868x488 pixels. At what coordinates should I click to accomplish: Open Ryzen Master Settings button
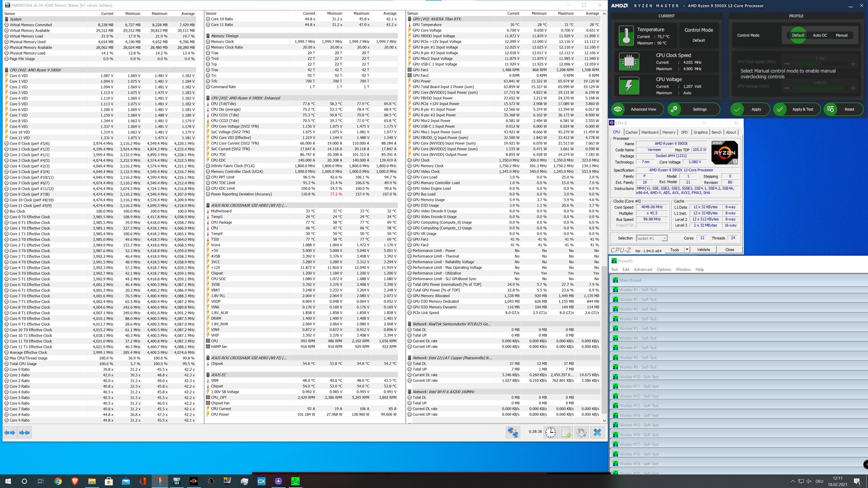tap(693, 109)
